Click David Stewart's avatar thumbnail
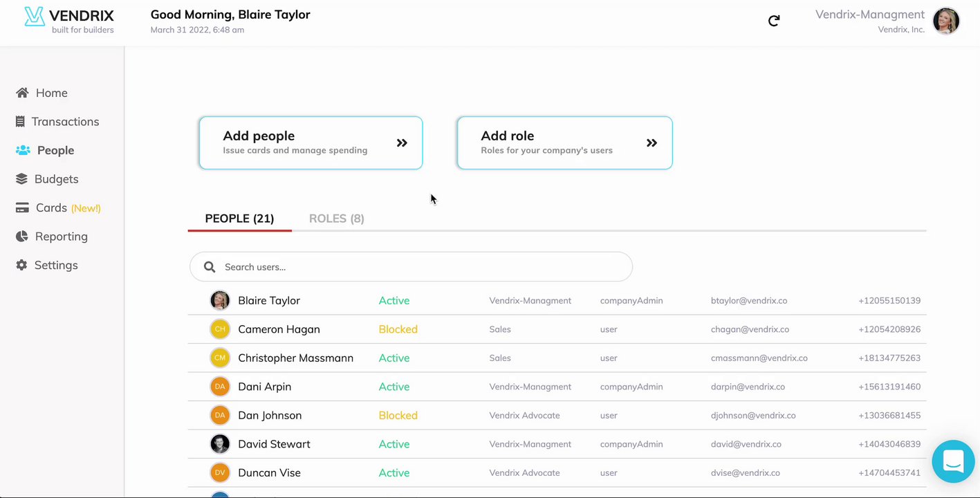Image resolution: width=980 pixels, height=498 pixels. click(220, 444)
